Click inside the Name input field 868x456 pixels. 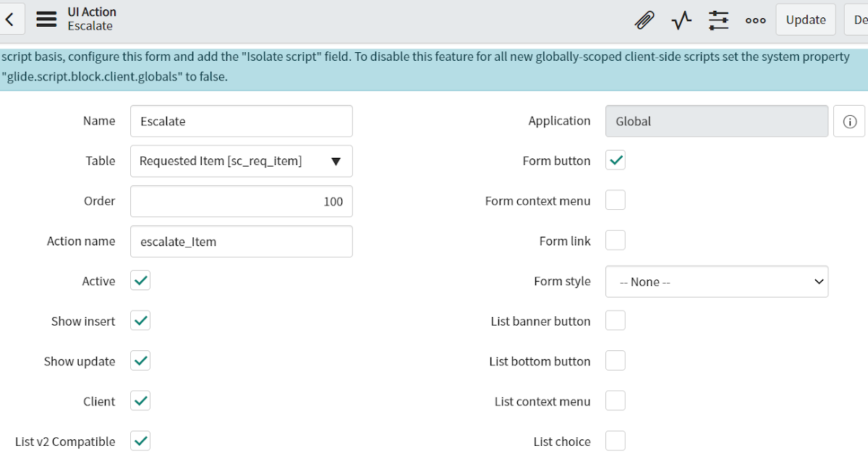[x=241, y=121]
